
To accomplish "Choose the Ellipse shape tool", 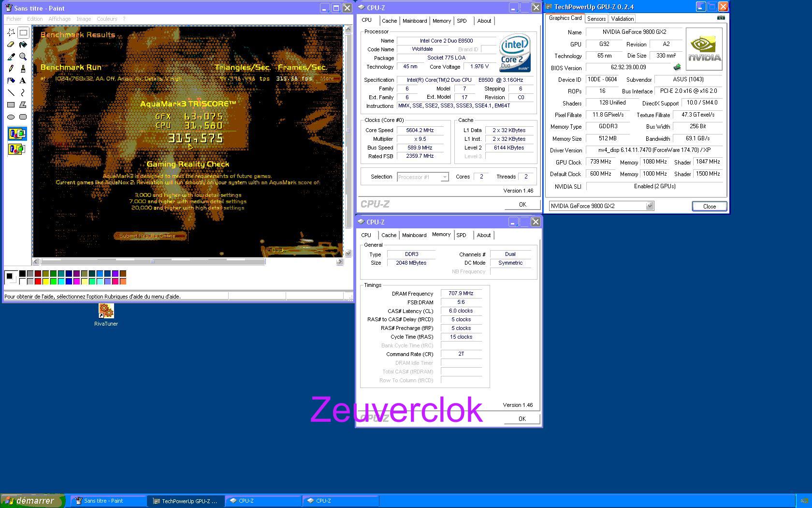I will (11, 117).
